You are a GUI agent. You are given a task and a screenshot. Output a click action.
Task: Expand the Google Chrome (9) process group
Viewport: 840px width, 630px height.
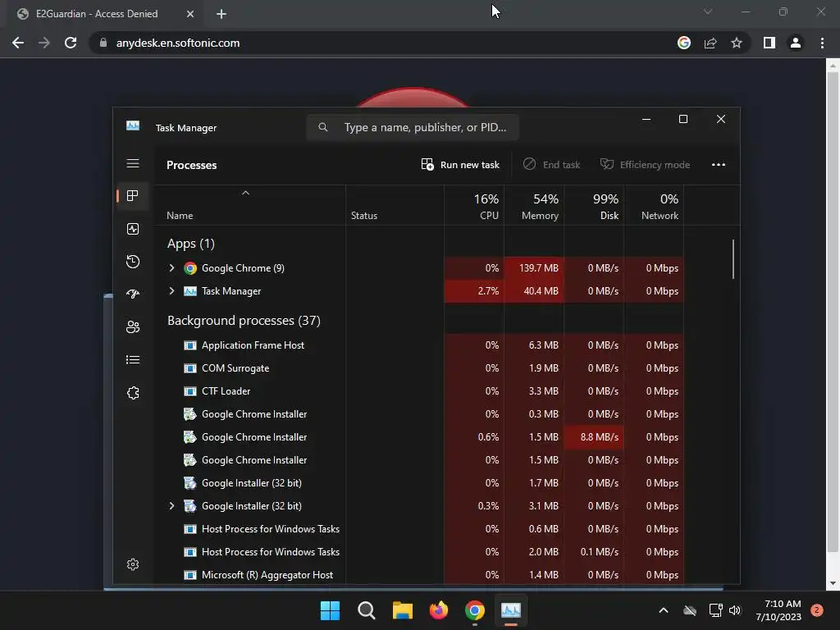point(172,268)
